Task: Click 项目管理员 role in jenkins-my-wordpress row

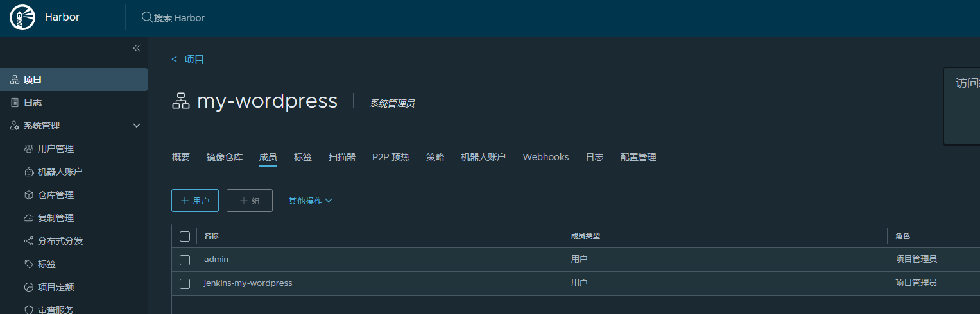Action: point(916,283)
